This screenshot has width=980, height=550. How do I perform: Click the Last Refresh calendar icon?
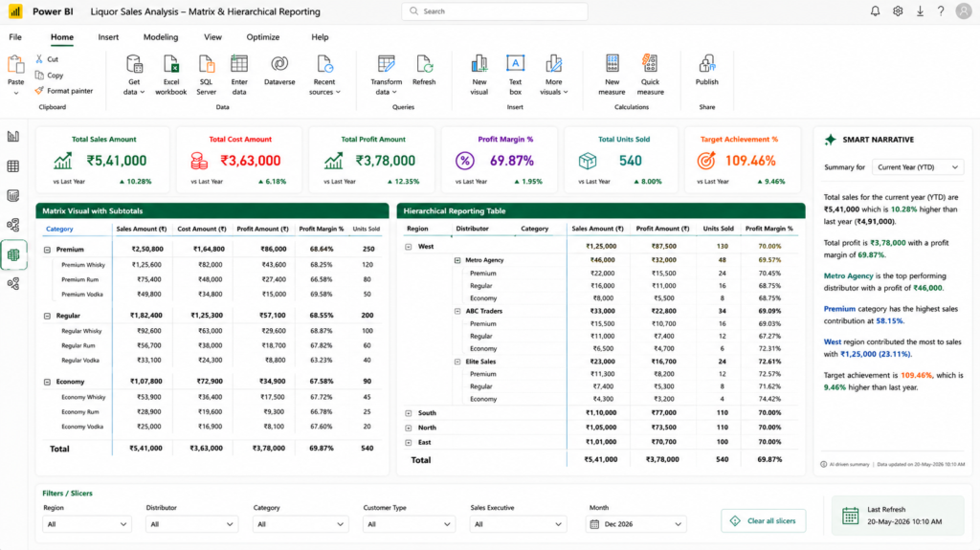(x=850, y=516)
